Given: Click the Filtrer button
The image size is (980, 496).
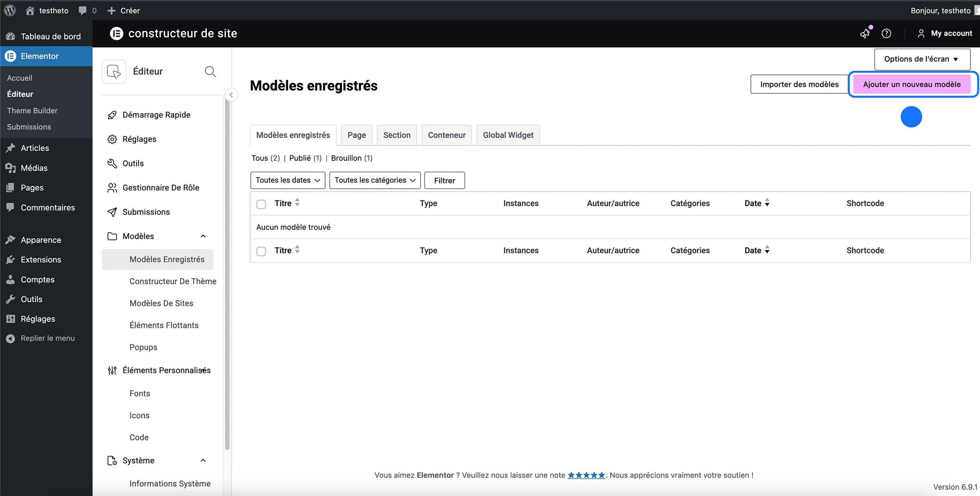Looking at the screenshot, I should pos(444,180).
